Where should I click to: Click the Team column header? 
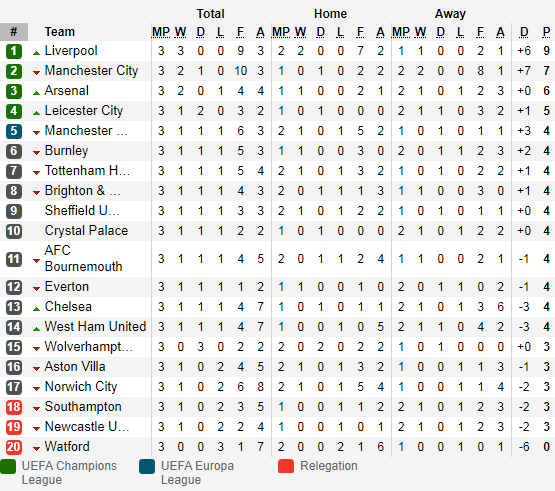pos(59,32)
